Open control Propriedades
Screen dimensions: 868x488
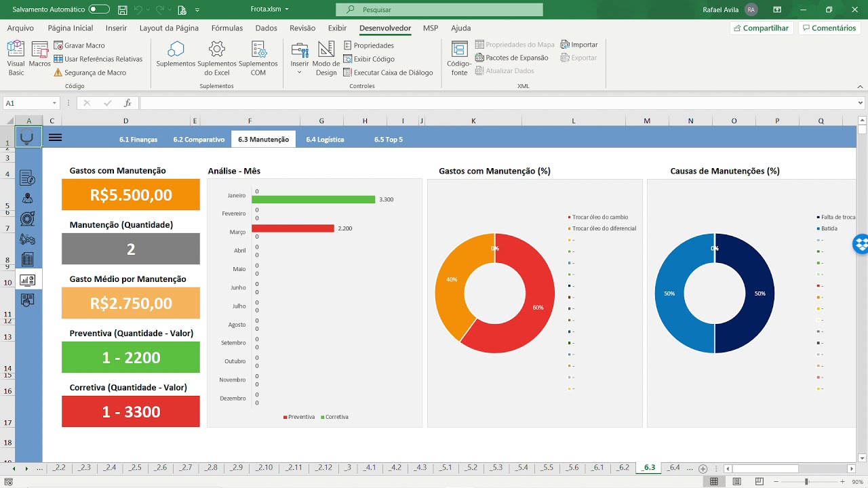pyautogui.click(x=368, y=45)
